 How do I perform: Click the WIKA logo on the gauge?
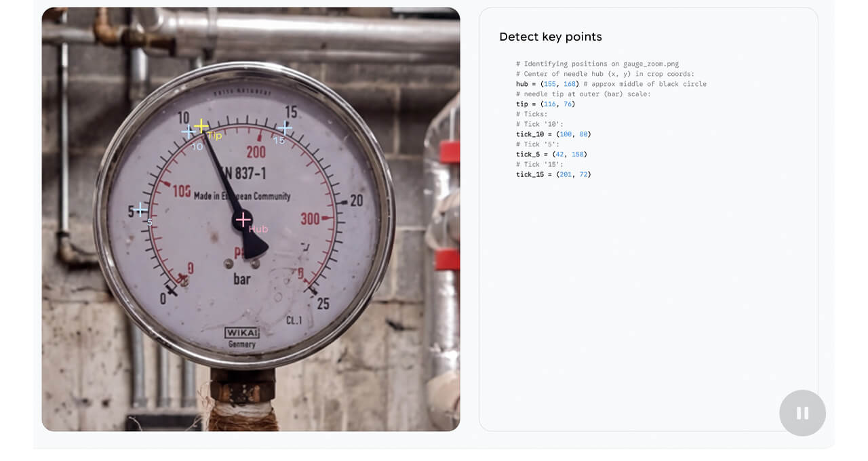click(242, 333)
